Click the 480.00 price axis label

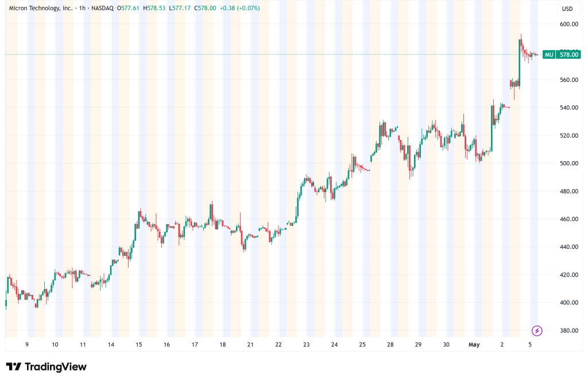pyautogui.click(x=569, y=191)
